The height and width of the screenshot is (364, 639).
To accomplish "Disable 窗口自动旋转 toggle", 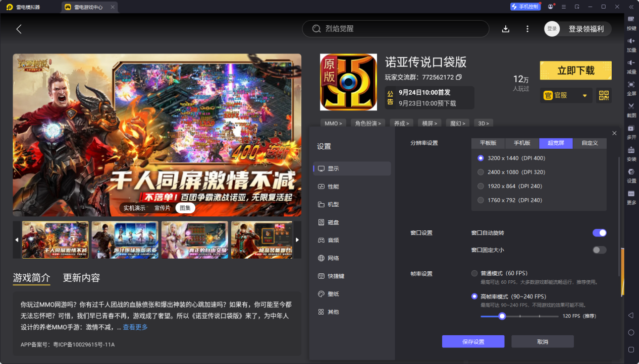I will point(599,232).
